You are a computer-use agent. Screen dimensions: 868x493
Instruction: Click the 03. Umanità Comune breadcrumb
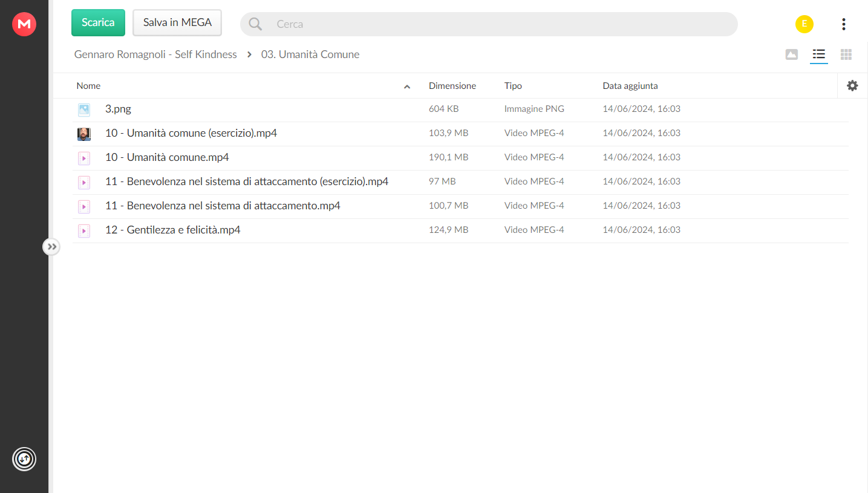tap(310, 54)
